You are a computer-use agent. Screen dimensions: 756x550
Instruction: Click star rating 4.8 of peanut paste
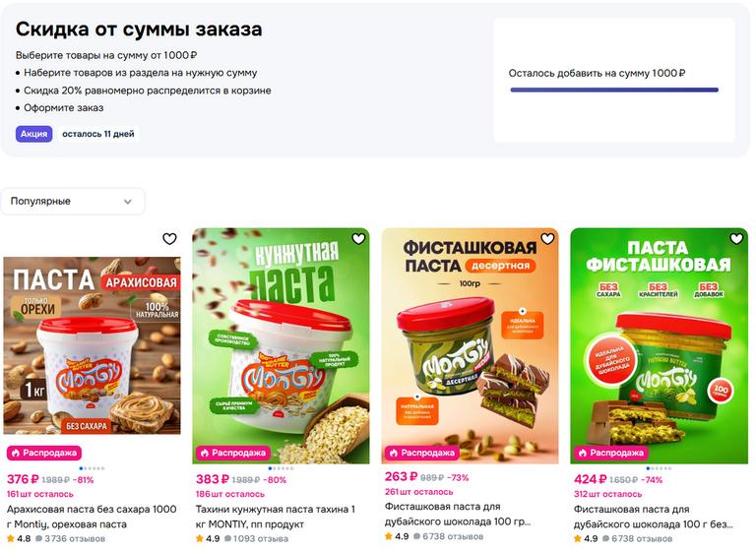click(x=19, y=538)
